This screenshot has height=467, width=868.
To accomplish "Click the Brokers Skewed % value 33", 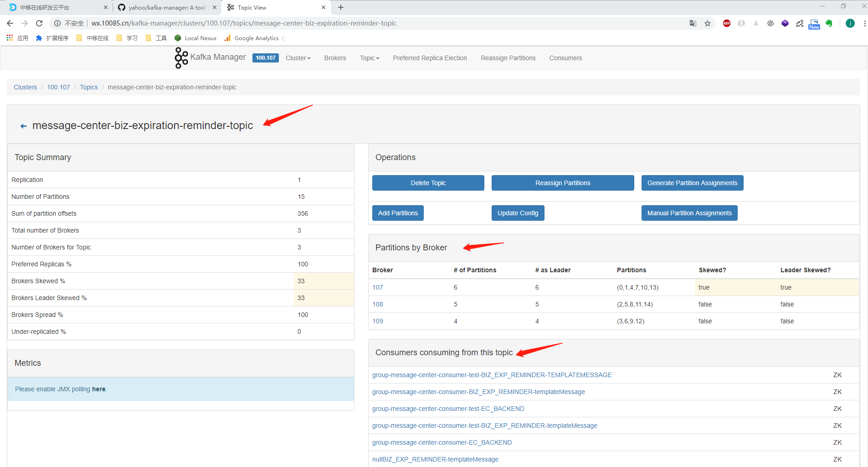I will (301, 281).
